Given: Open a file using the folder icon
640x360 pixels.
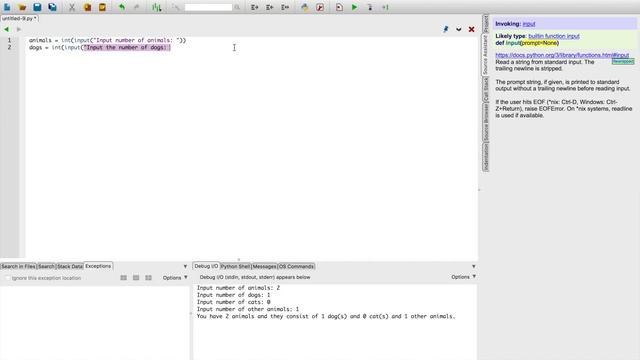Looking at the screenshot, I should pos(22,7).
